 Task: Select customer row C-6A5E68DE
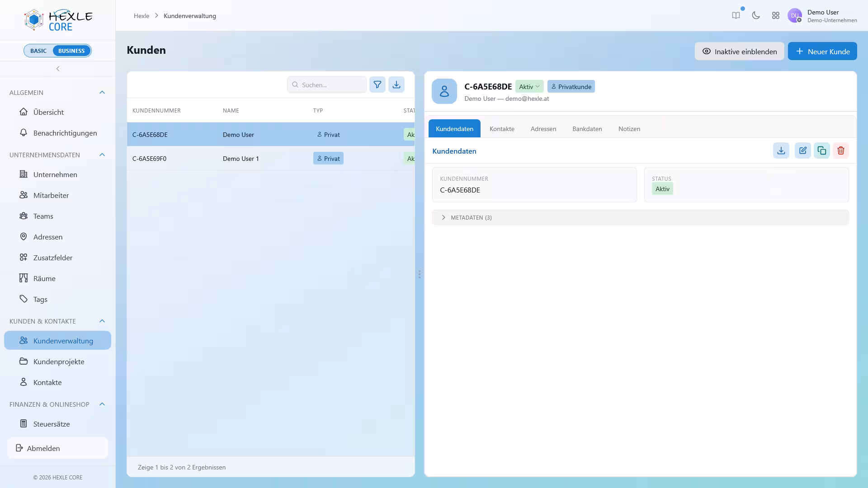click(x=271, y=135)
